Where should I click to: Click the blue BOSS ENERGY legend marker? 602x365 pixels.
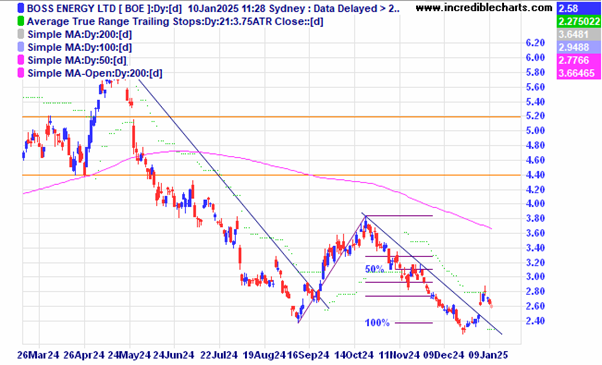[20, 8]
